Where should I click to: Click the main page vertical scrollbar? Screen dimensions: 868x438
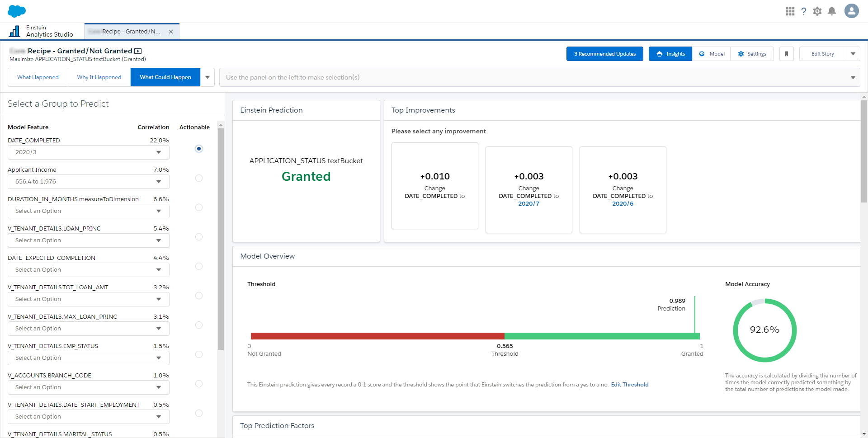tap(864, 151)
